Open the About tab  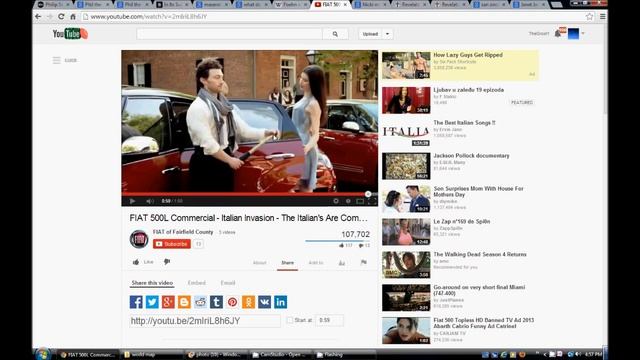coord(260,263)
